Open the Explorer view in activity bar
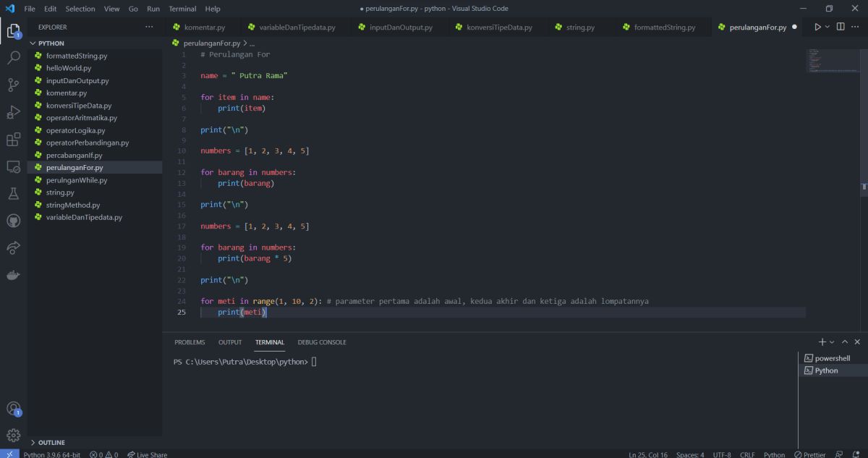868x458 pixels. pyautogui.click(x=13, y=30)
